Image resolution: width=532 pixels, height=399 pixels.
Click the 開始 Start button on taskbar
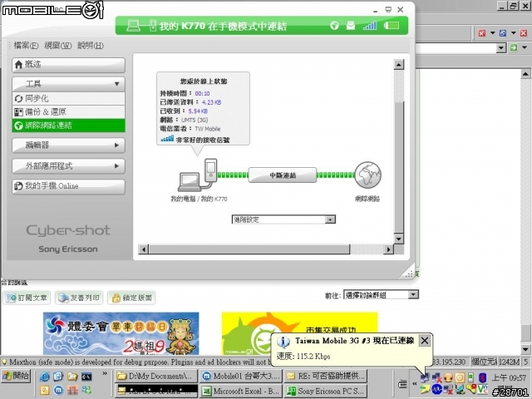click(x=16, y=376)
